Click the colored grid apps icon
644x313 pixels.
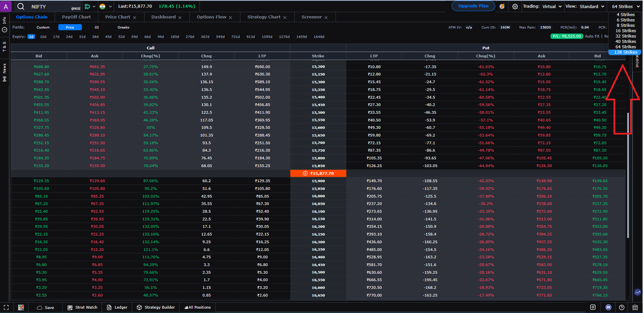[x=21, y=308]
